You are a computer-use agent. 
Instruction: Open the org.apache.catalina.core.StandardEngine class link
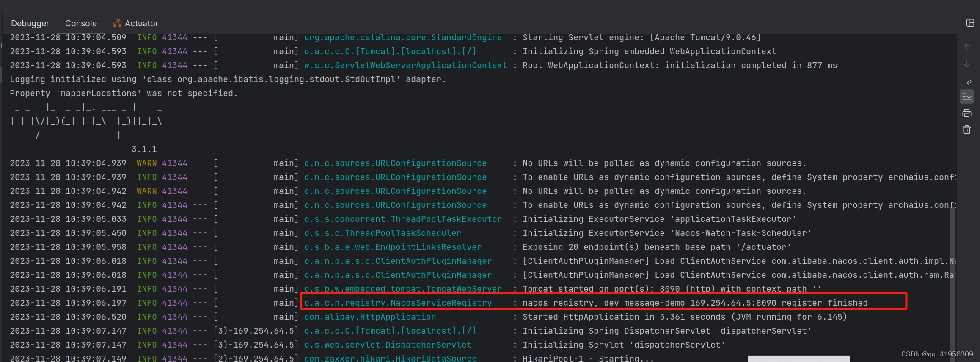[403, 37]
